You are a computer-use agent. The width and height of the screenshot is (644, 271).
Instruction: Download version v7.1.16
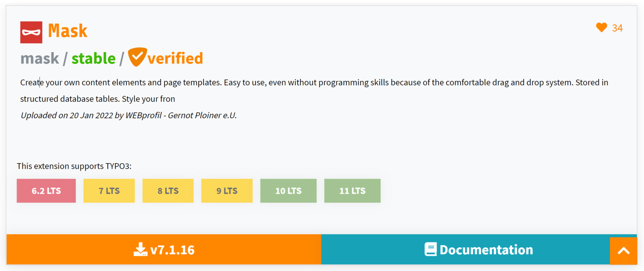tap(172, 250)
